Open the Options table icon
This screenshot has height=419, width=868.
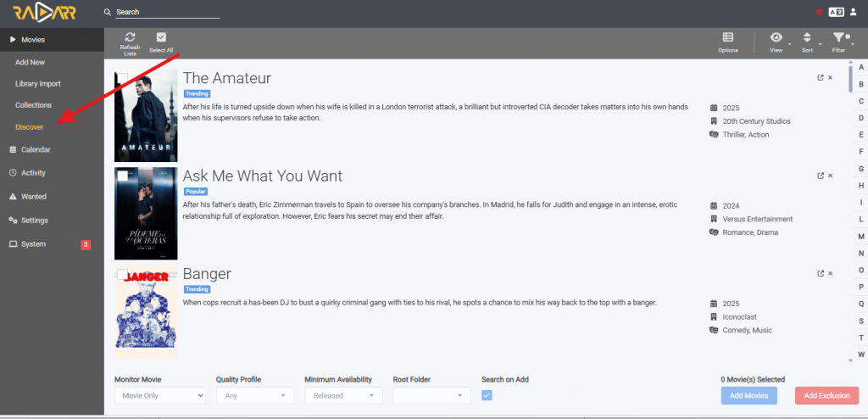[x=728, y=37]
